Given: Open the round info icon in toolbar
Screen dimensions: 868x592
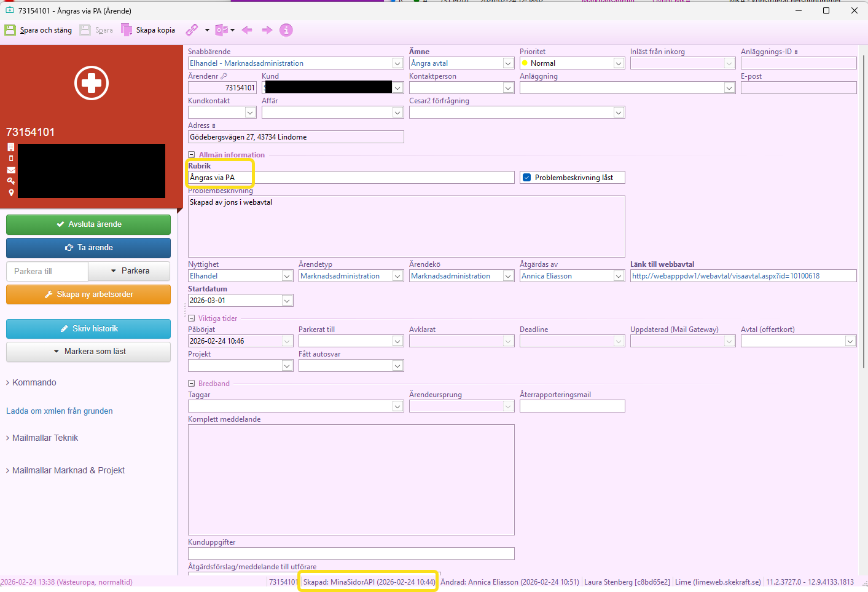Looking at the screenshot, I should tap(286, 30).
